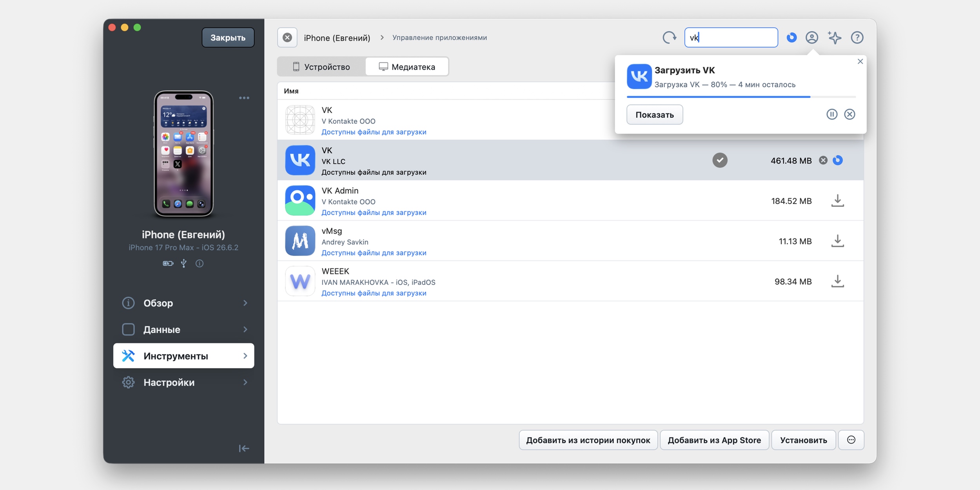Open the help question mark icon

tap(857, 38)
